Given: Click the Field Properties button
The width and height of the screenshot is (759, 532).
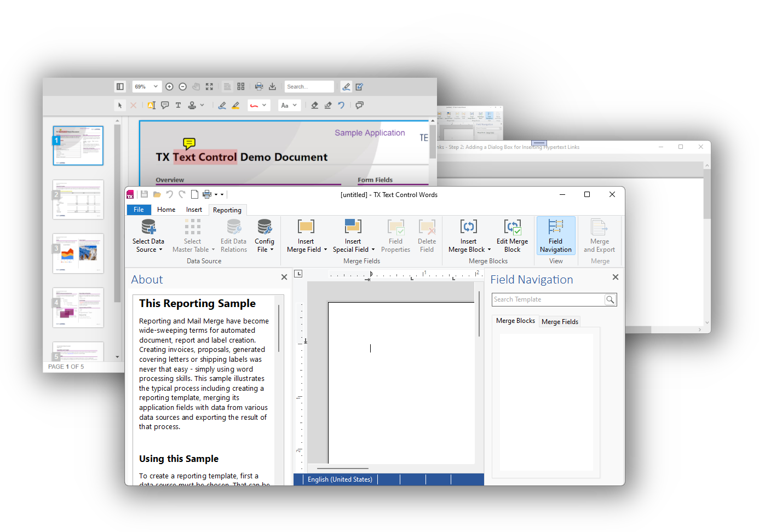Looking at the screenshot, I should tap(395, 236).
